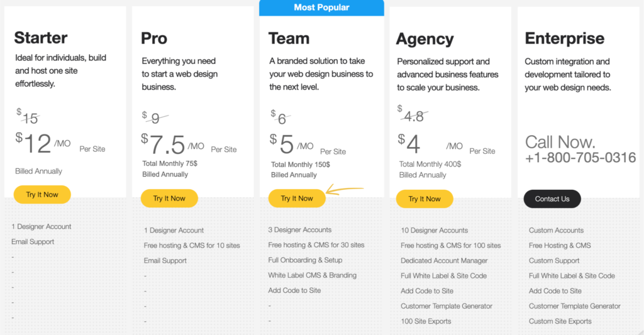
Task: Click the Enterprise plan heading
Action: pos(565,38)
